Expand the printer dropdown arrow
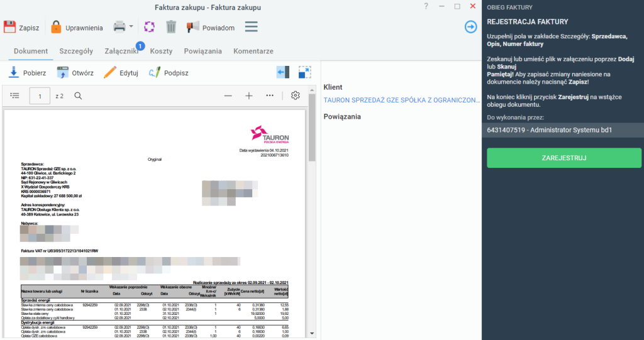644x340 pixels. (131, 26)
